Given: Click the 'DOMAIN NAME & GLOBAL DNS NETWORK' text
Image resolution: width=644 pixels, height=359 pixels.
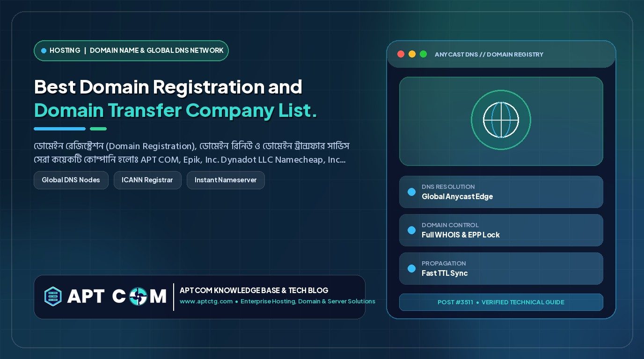Looking at the screenshot, I should click(157, 50).
